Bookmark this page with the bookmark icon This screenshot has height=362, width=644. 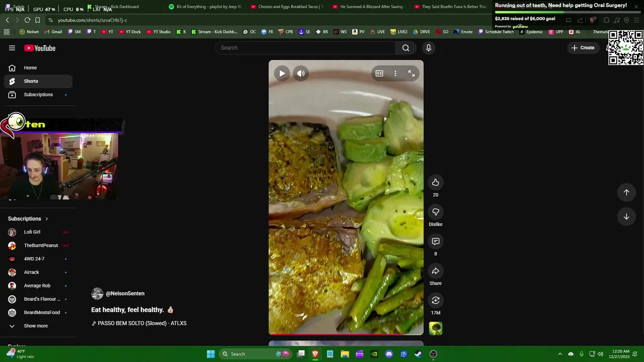click(x=37, y=20)
